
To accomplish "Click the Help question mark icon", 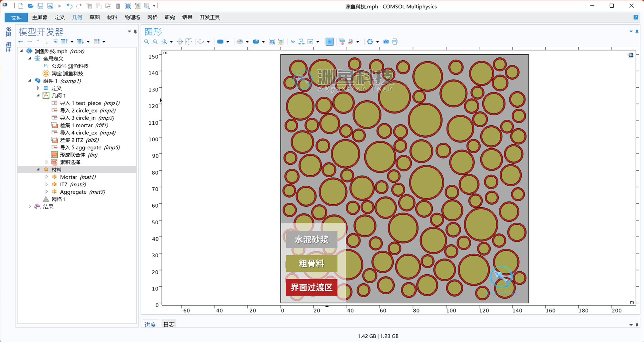I will tap(636, 17).
